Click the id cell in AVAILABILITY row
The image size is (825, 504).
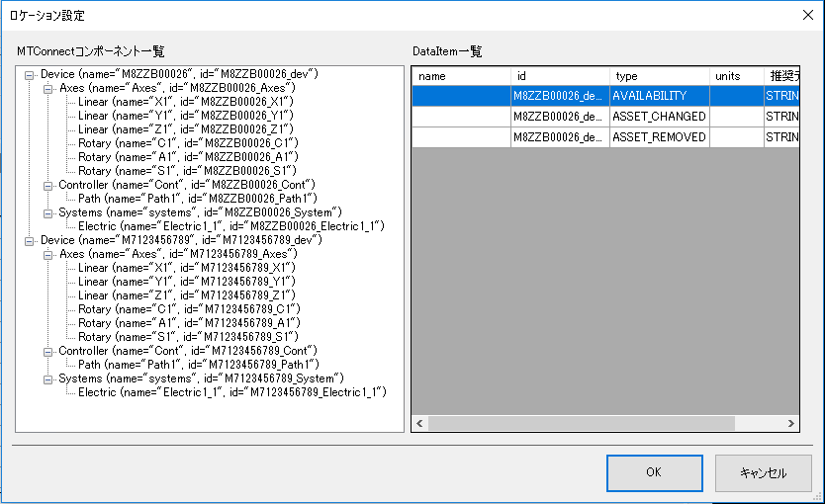[560, 96]
